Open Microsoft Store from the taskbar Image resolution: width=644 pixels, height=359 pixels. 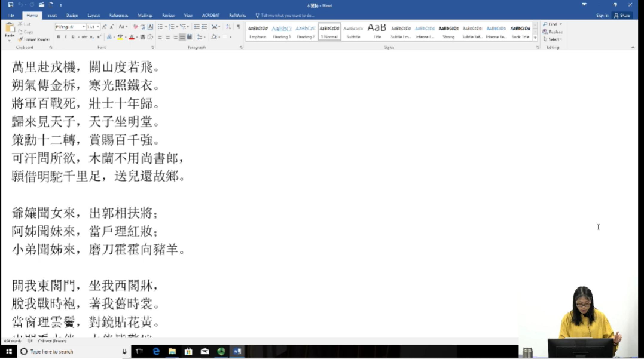[x=188, y=352]
